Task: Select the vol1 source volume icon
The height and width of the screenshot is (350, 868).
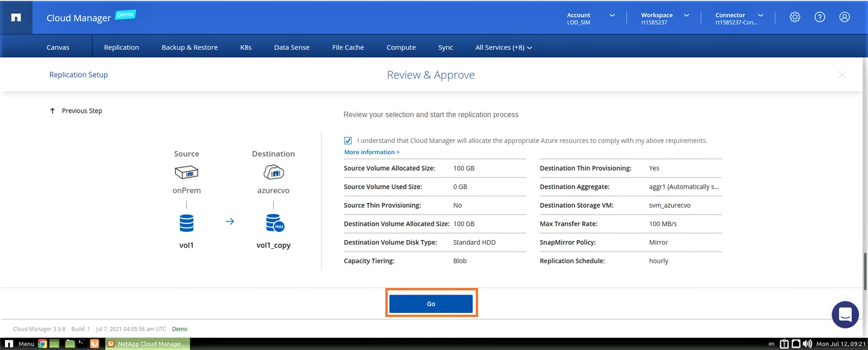Action: pos(186,223)
